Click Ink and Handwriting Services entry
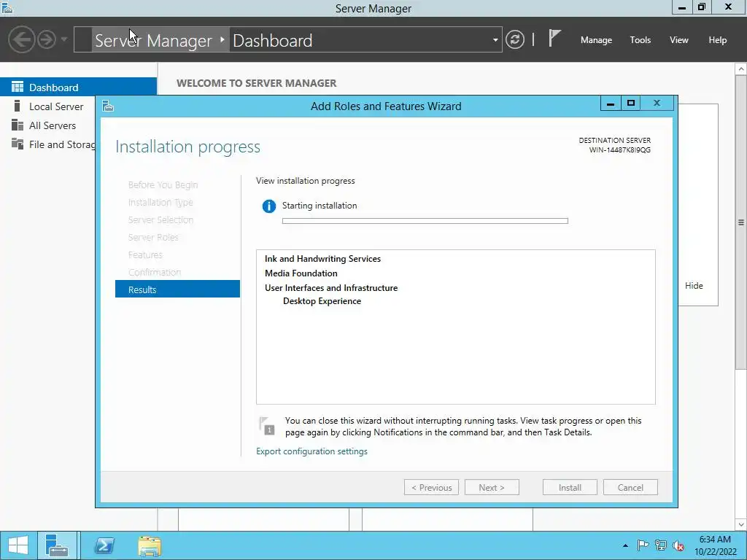747x560 pixels. (x=322, y=259)
